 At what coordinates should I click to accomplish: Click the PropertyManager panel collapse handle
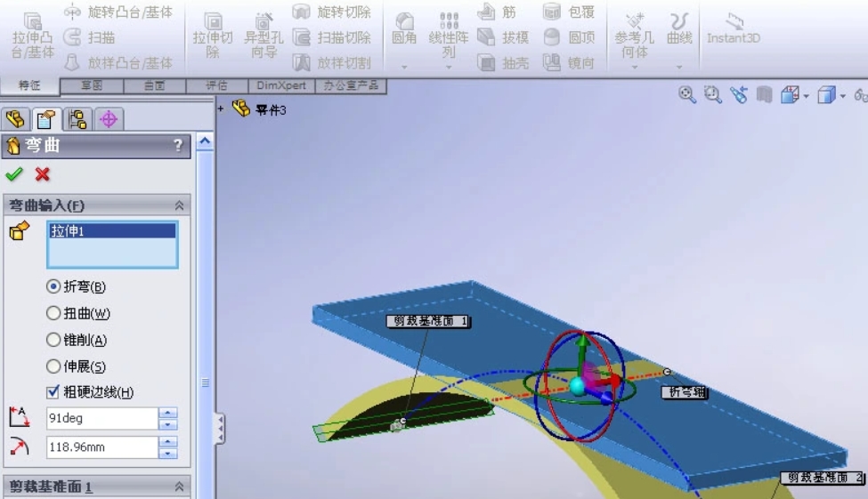click(x=220, y=429)
